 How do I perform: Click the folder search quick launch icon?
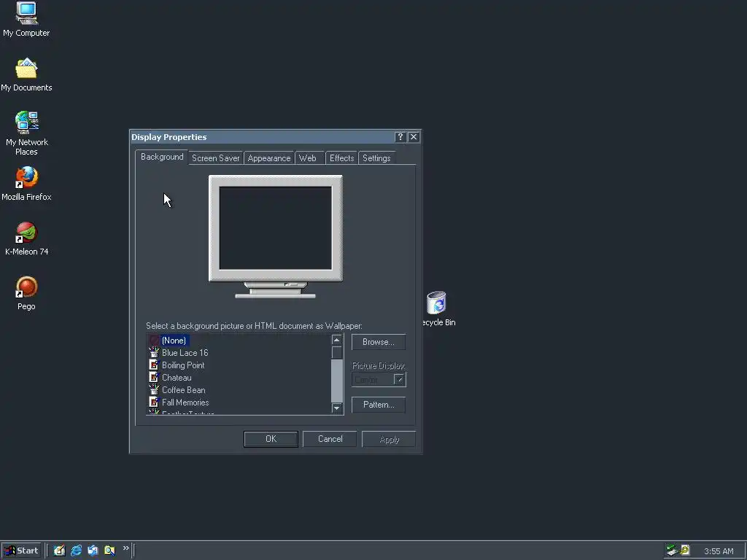pos(109,551)
